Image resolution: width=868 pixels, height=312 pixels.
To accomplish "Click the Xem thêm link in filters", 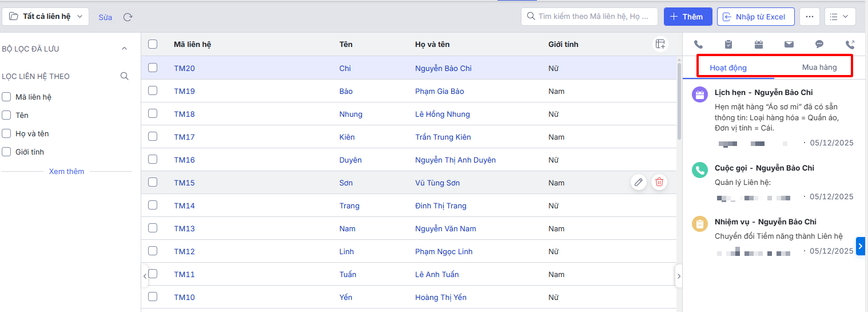I will click(x=66, y=171).
